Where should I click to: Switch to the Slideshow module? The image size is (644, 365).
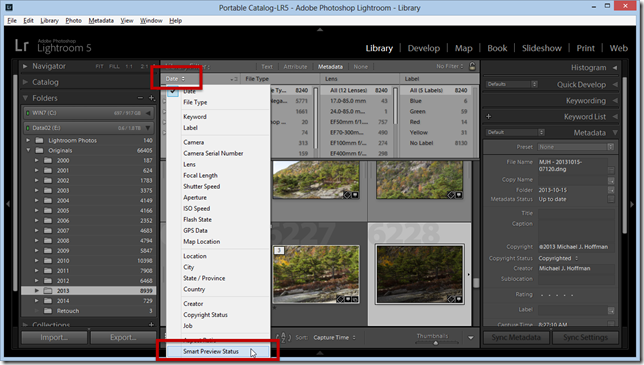tap(541, 48)
